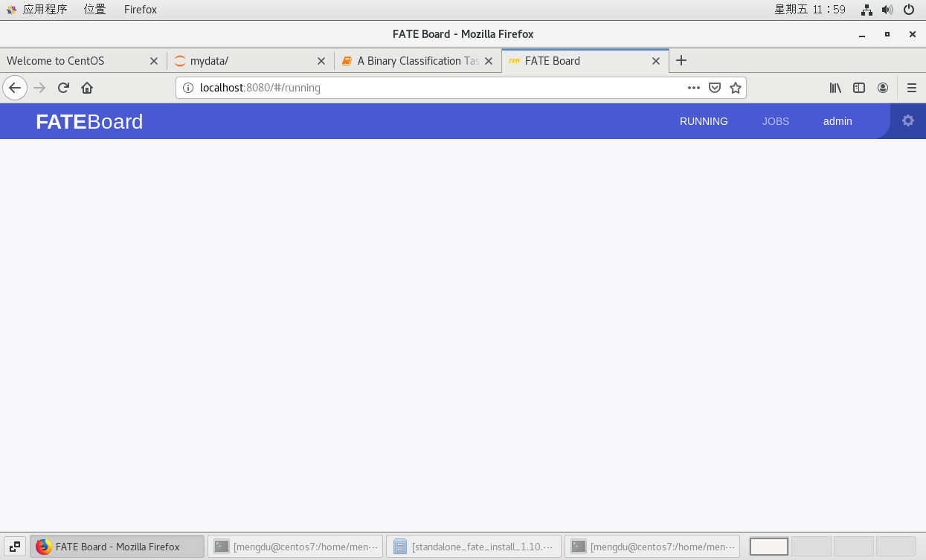Open the Firefox Library icon
The height and width of the screenshot is (560, 926).
pyautogui.click(x=835, y=88)
